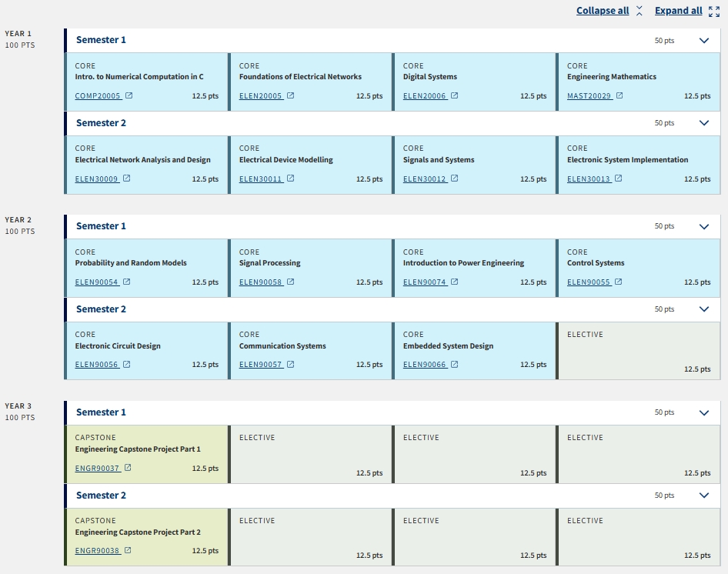Click external link icon beside COMP20005
The image size is (728, 574).
point(129,96)
